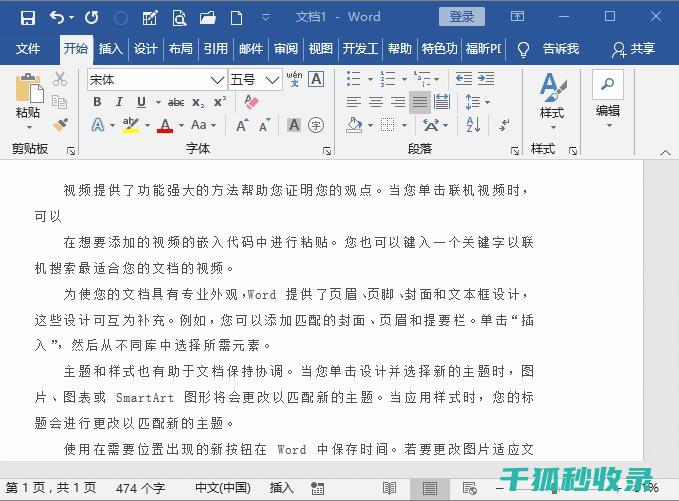Click the distributed alignment icon

(442, 102)
